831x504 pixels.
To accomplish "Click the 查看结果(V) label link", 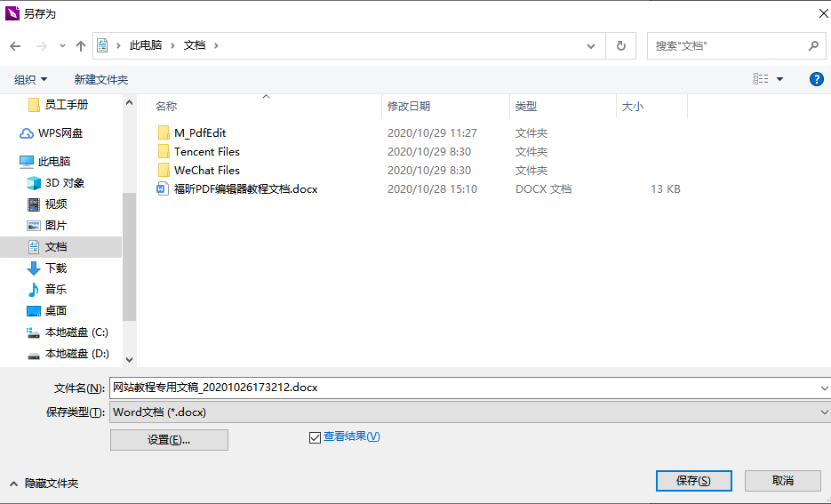I will (x=352, y=436).
